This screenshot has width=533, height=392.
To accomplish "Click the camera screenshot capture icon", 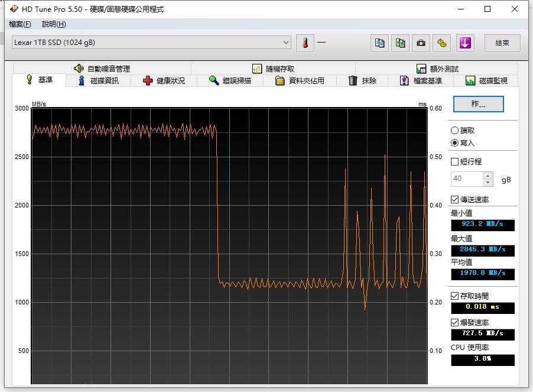I will [421, 43].
